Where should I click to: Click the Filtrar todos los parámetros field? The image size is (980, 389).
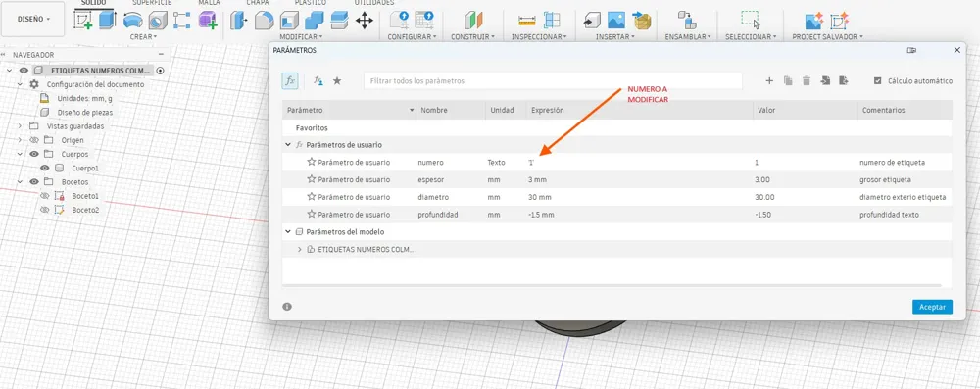pyautogui.click(x=553, y=81)
